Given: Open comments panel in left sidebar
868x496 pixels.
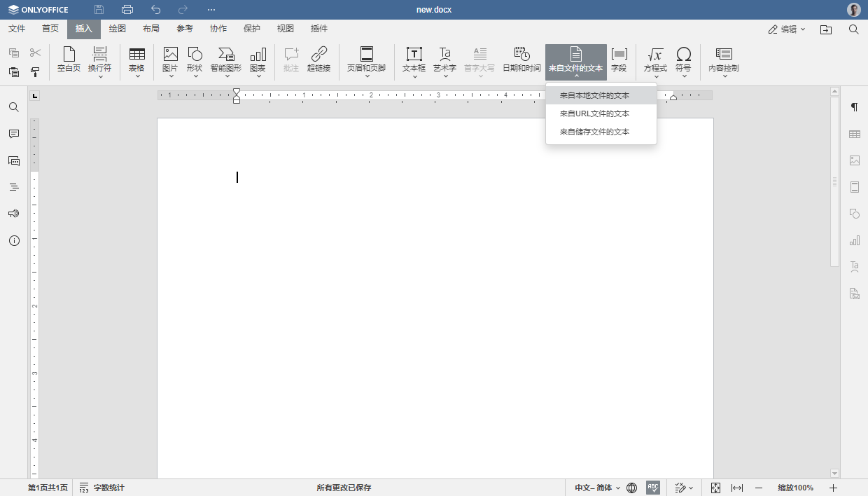Looking at the screenshot, I should [x=14, y=134].
